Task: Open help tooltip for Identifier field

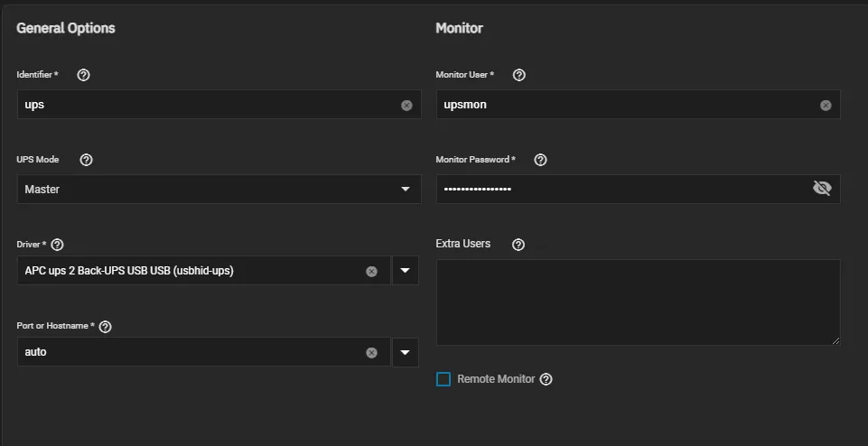Action: (83, 75)
